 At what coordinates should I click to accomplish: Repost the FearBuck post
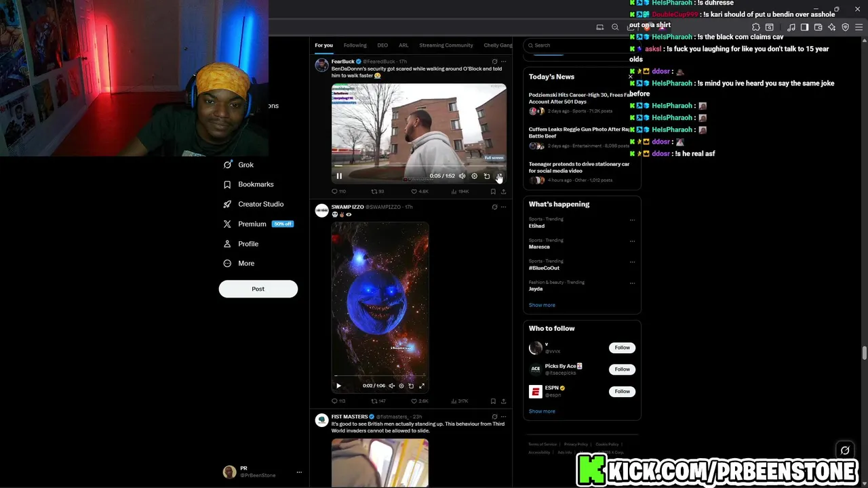point(377,192)
